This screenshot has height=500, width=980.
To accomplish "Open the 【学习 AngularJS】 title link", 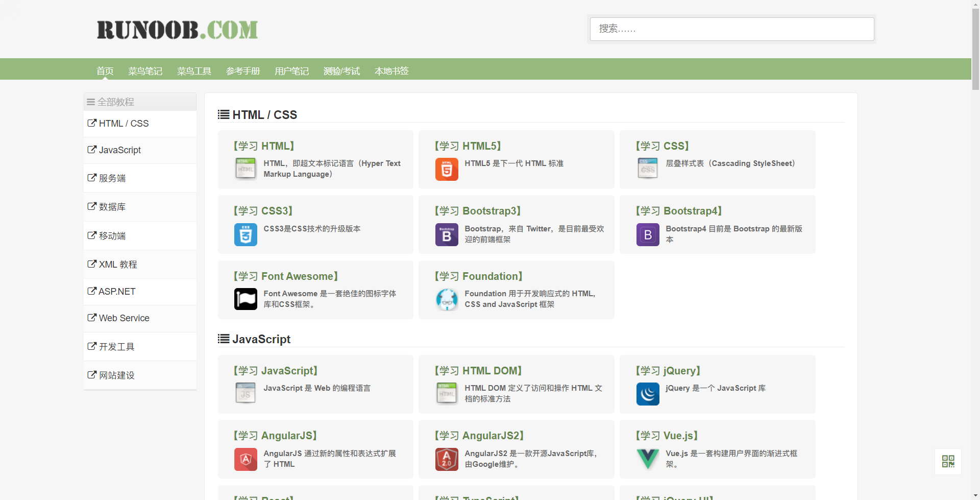I will pyautogui.click(x=276, y=436).
